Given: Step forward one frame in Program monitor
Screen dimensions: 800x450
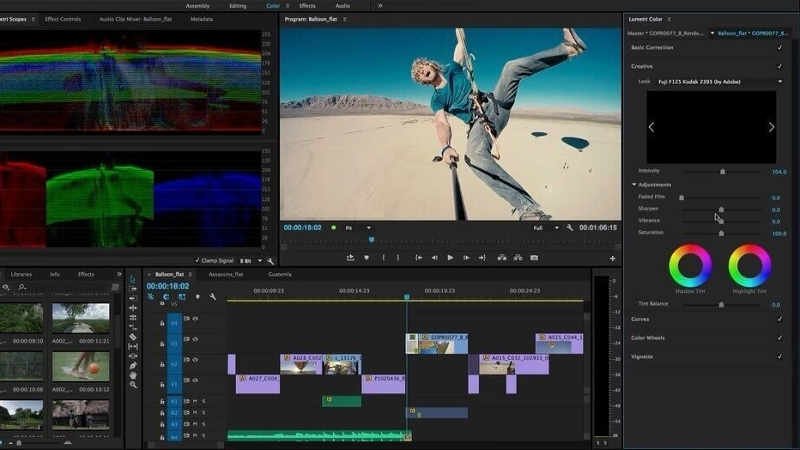Looking at the screenshot, I should coord(466,258).
